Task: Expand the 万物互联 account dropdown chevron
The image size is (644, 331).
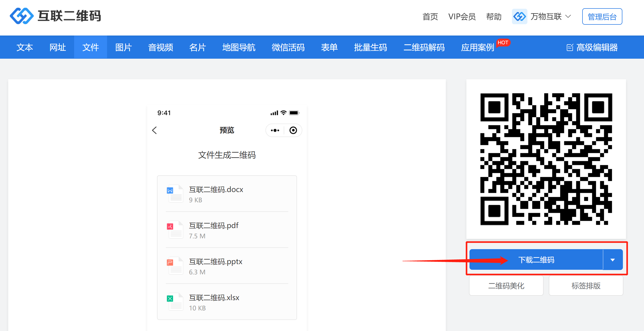Action: [x=568, y=17]
